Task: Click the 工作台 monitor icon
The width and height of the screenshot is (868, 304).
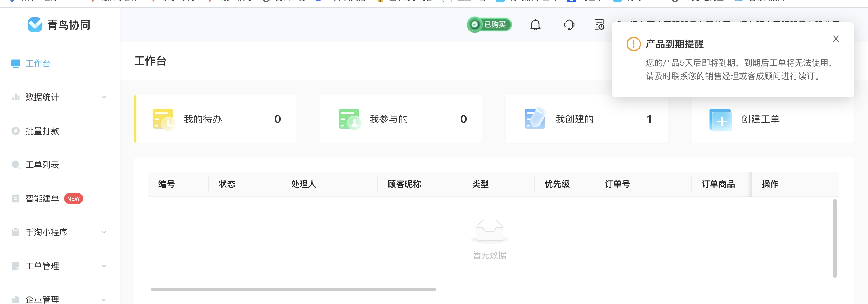Action: (x=15, y=64)
